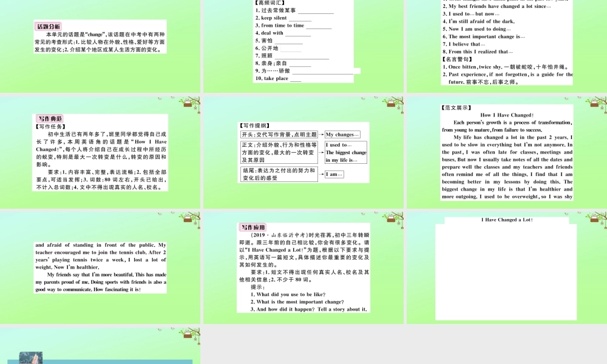This screenshot has height=364, width=607.
Task: Click the 正文:介绍外貌 outline box
Action: [x=279, y=152]
